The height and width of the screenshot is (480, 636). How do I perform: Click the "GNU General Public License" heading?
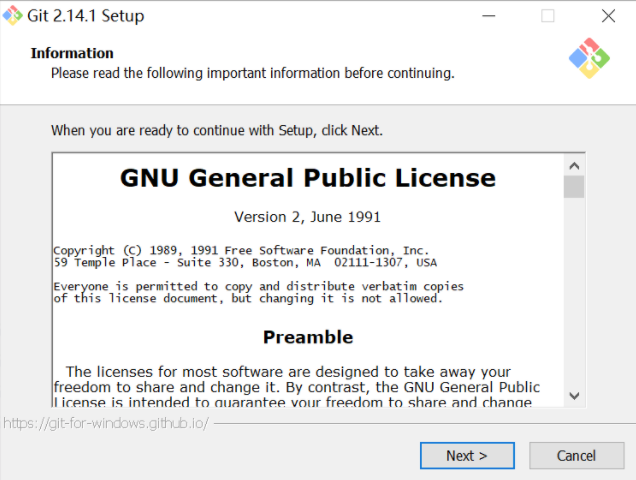coord(308,178)
